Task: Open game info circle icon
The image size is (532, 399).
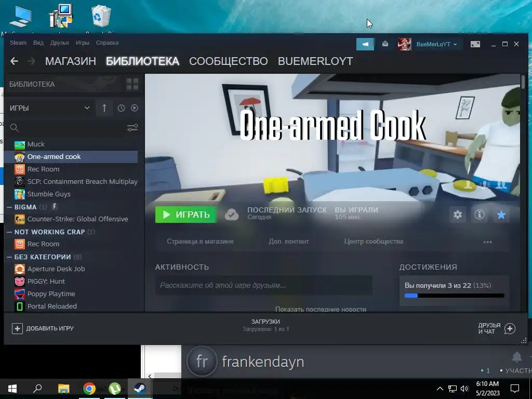Action: [479, 215]
